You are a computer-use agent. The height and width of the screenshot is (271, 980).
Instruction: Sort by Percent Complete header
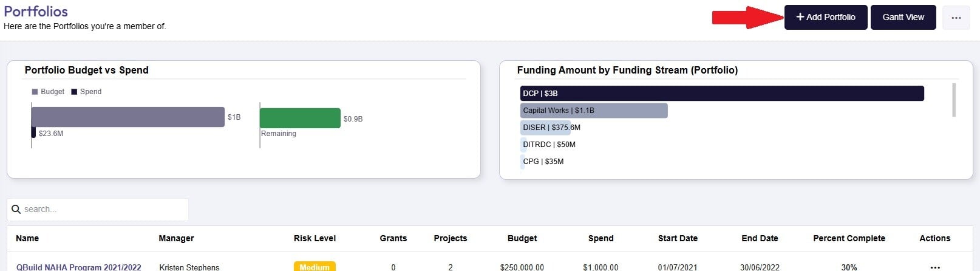click(848, 238)
